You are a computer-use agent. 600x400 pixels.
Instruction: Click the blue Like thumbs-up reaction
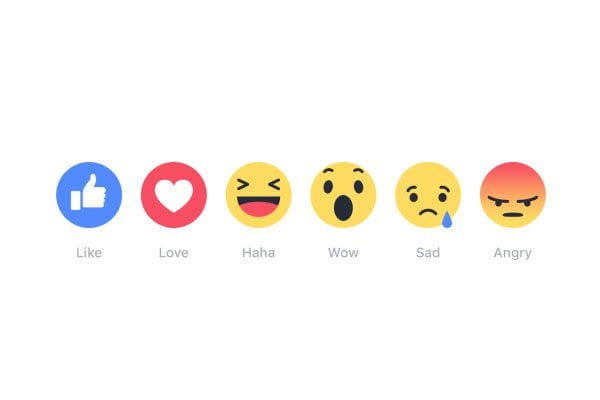(x=89, y=195)
